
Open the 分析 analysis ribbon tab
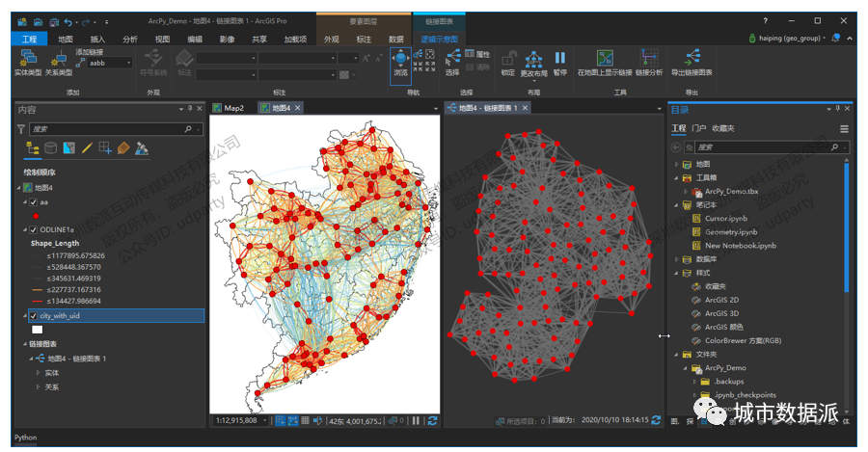point(130,39)
